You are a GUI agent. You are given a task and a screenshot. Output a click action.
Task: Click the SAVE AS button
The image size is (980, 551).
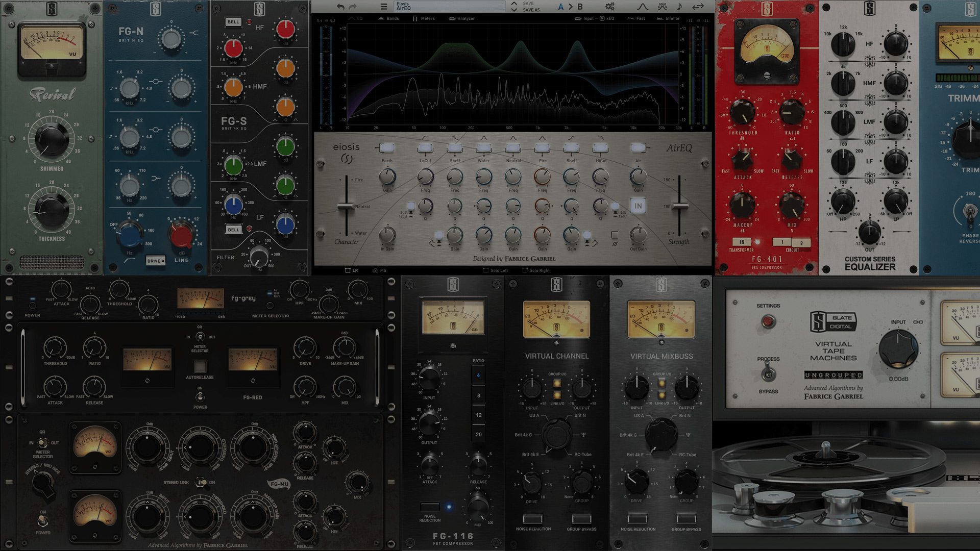pos(531,10)
